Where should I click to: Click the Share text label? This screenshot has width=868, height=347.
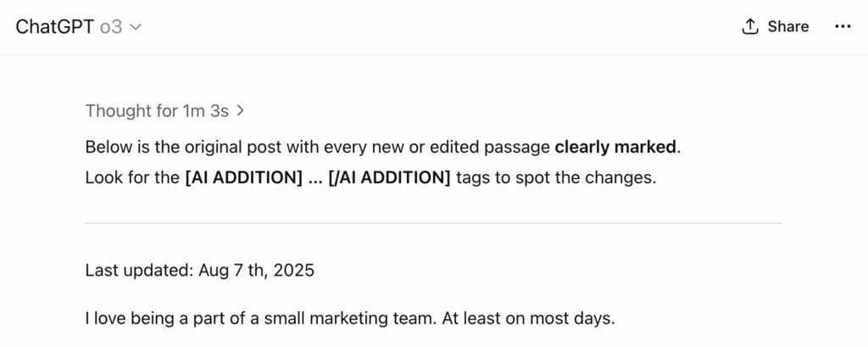[787, 26]
